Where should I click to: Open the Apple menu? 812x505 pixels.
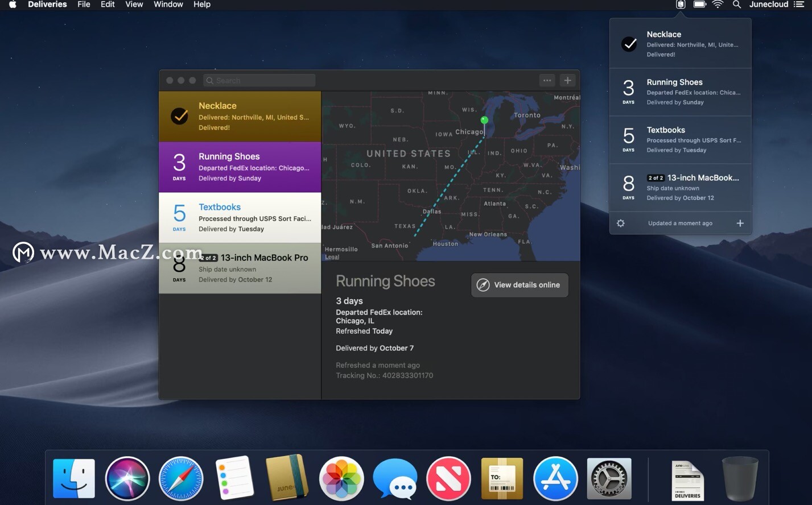(x=13, y=5)
